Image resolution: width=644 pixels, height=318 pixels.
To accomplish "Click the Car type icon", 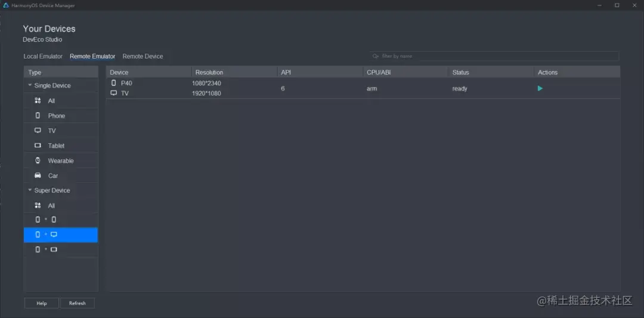I will click(38, 175).
